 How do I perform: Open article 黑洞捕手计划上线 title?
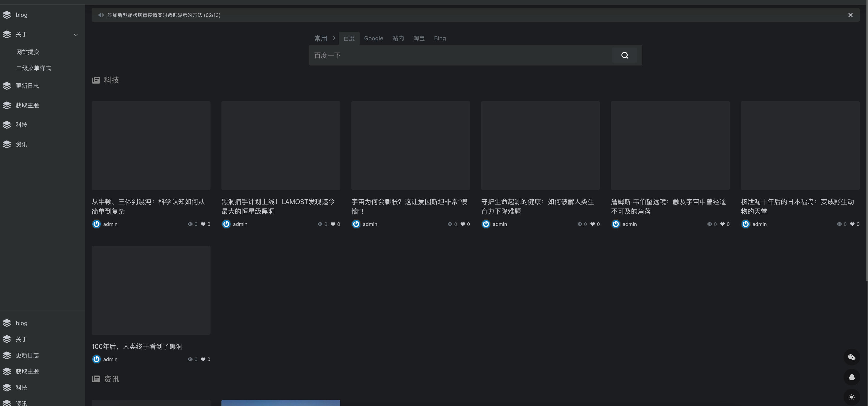pos(278,206)
